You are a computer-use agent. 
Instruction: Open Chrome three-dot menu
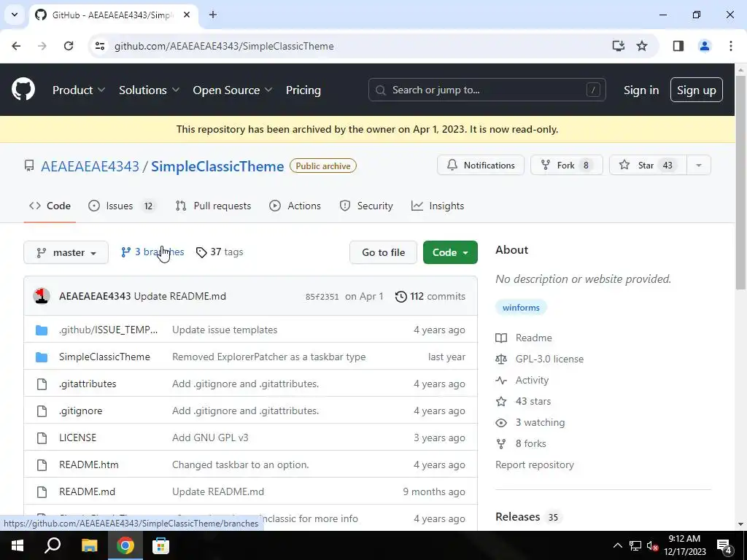pos(730,46)
